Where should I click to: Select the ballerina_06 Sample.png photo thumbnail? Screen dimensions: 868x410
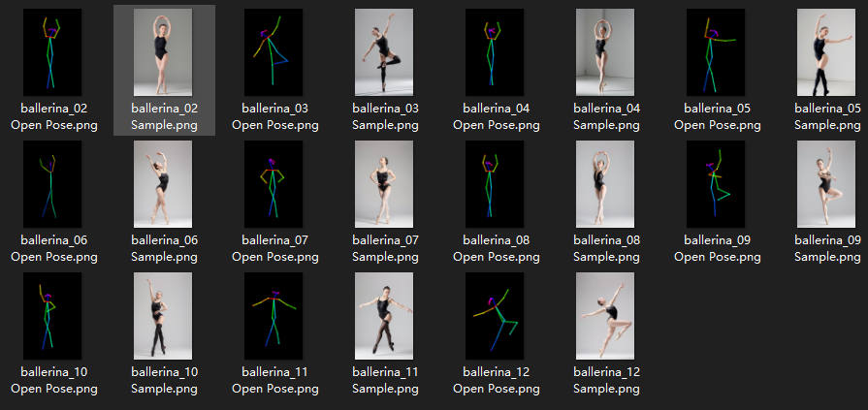163,184
